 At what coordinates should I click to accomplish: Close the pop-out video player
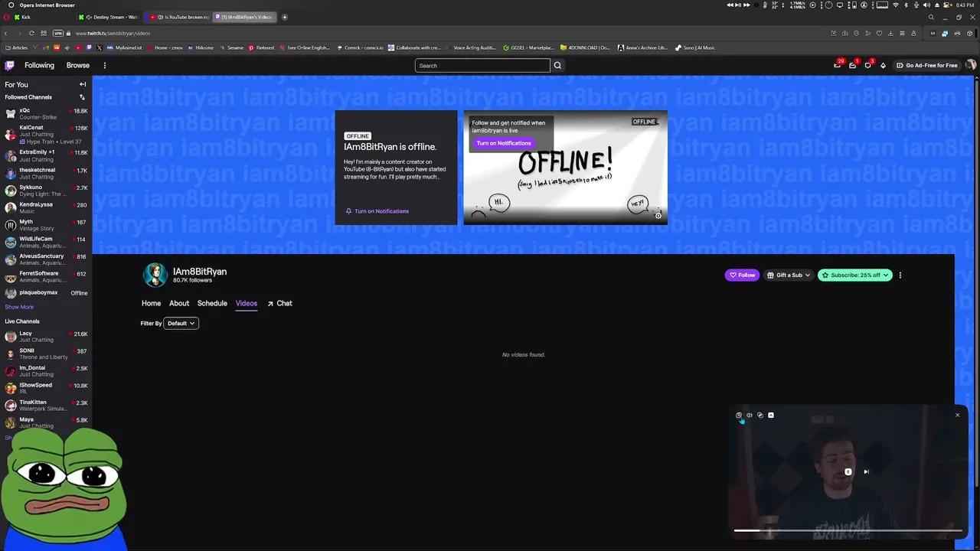coord(957,415)
